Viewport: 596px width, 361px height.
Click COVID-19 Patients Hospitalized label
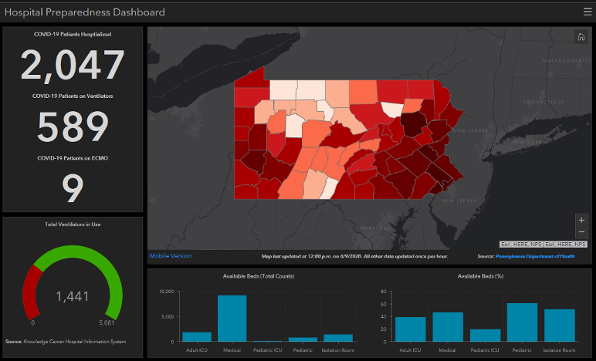(73, 34)
